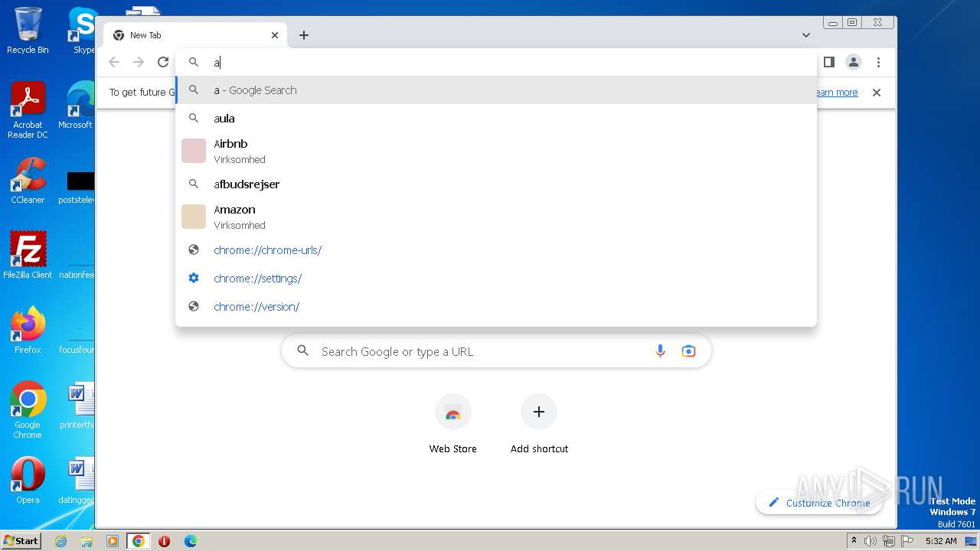The height and width of the screenshot is (551, 980).
Task: Click the Search Google or type a URL box
Action: click(x=496, y=351)
